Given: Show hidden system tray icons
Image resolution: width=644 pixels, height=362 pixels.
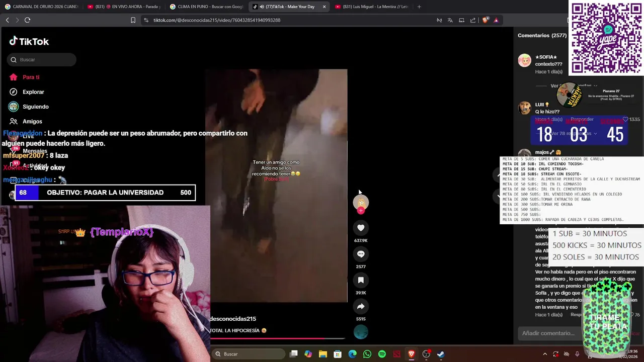Looking at the screenshot, I should click(544, 354).
